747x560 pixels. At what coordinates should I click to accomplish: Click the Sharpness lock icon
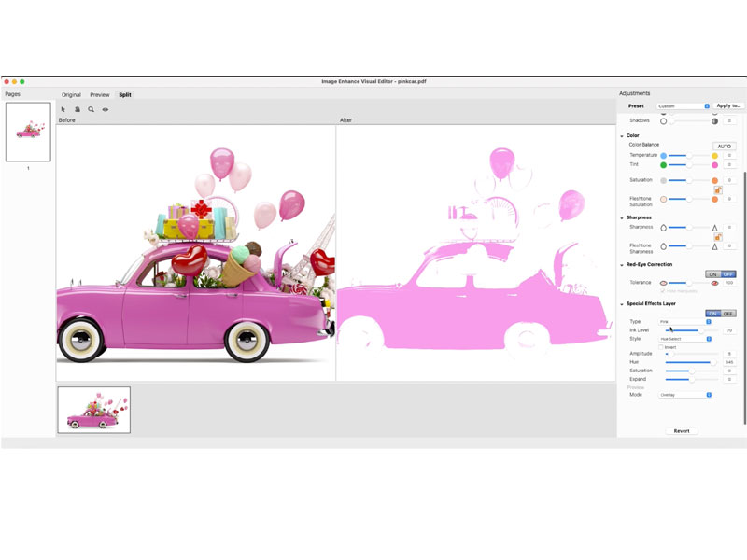click(717, 237)
